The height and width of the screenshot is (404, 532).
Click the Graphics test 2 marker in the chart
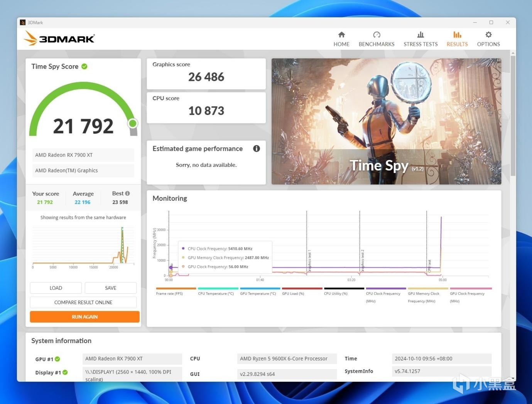pos(363,261)
